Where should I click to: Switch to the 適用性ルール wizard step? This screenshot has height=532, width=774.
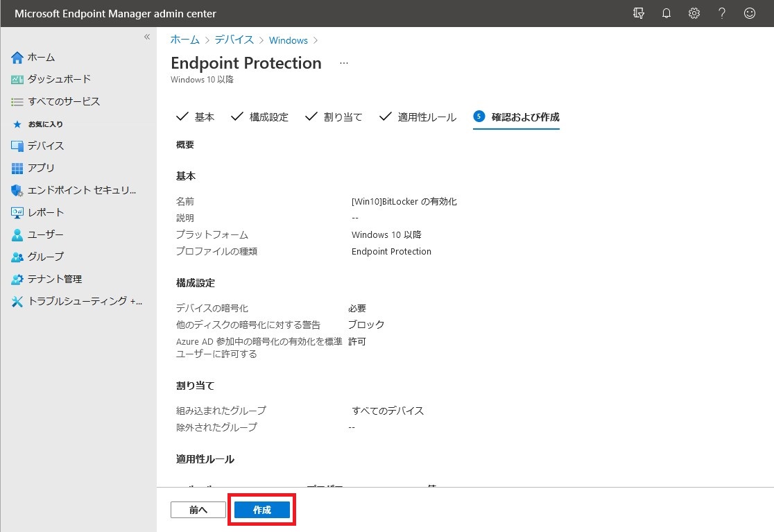coord(418,117)
